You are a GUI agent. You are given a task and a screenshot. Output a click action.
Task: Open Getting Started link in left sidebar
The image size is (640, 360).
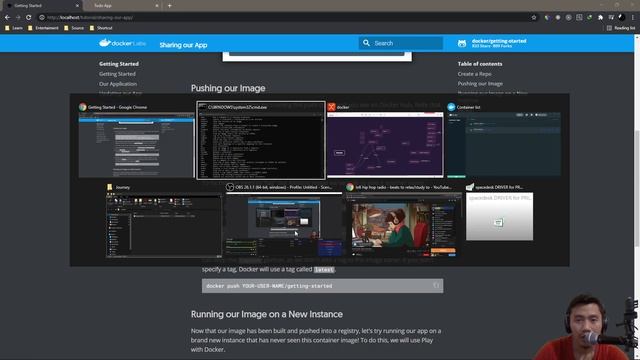point(117,74)
